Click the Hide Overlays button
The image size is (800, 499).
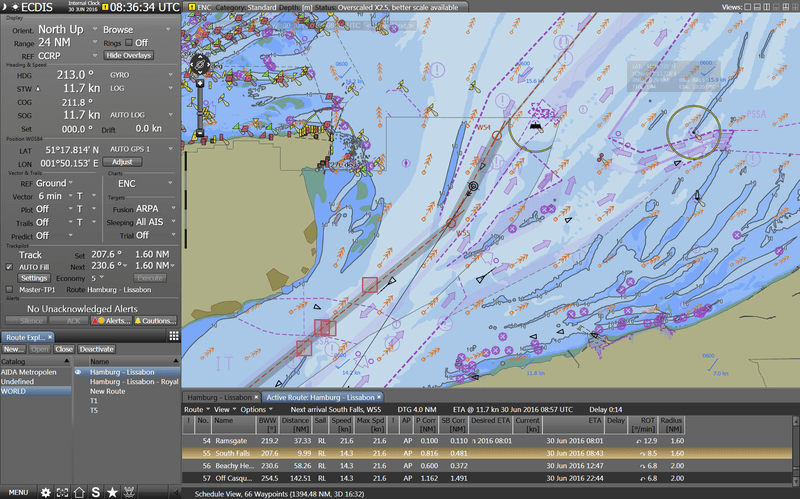tap(128, 56)
